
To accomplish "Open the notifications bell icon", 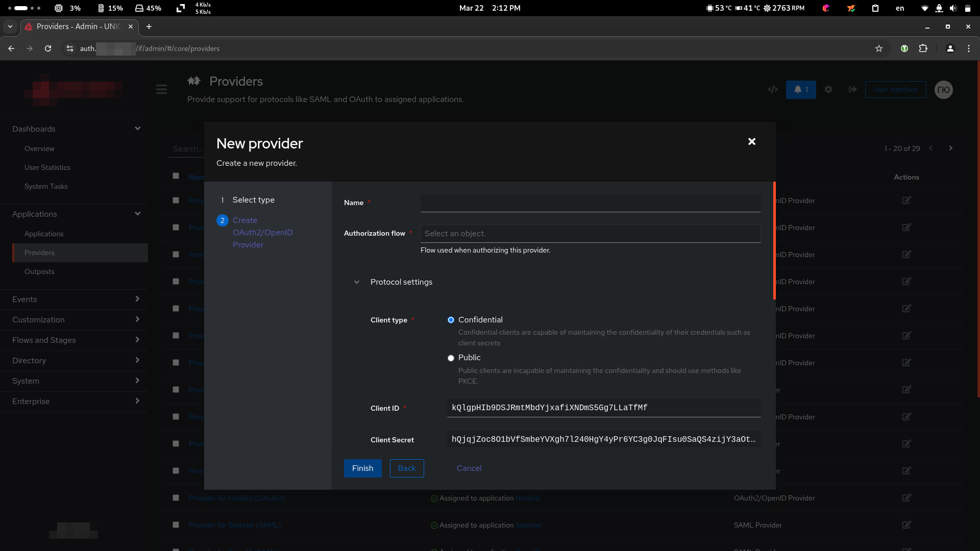I will pos(800,90).
